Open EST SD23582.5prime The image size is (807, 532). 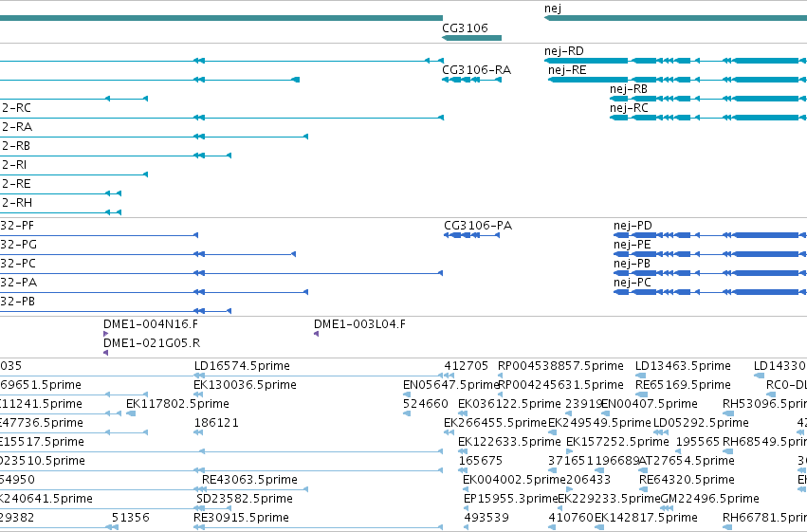(x=245, y=499)
